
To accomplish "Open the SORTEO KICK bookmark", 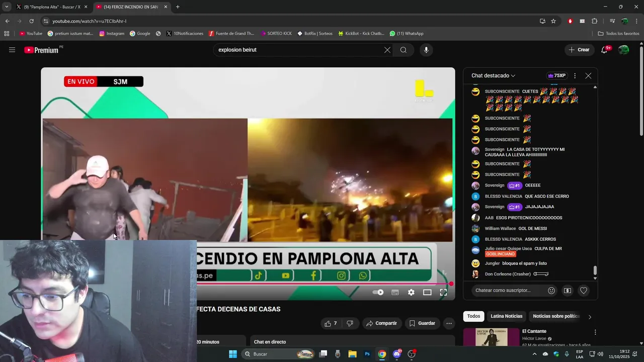I will click(276, 34).
